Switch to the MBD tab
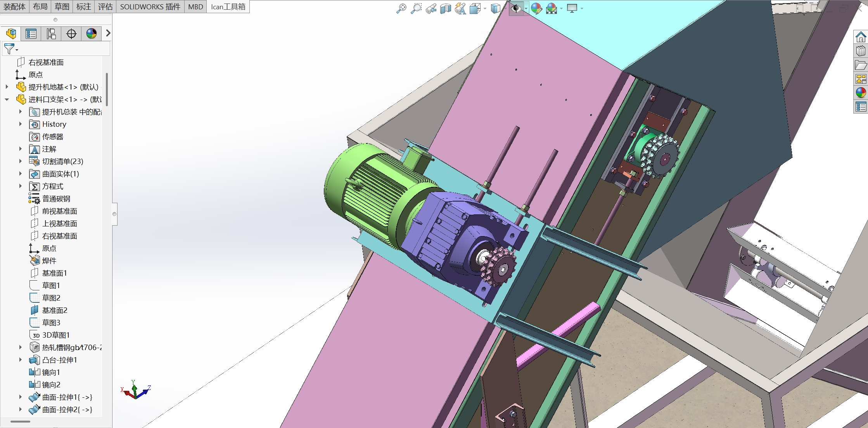 click(x=196, y=7)
